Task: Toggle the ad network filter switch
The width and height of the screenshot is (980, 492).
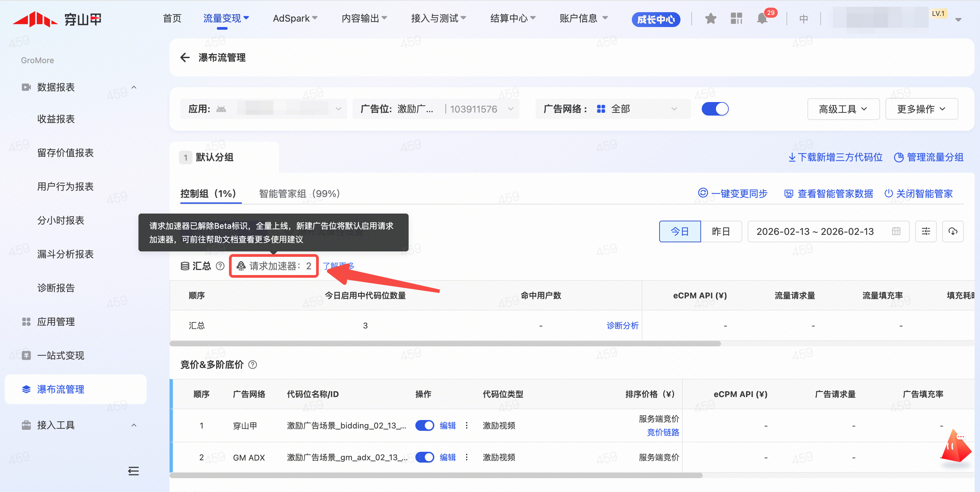Action: [715, 109]
